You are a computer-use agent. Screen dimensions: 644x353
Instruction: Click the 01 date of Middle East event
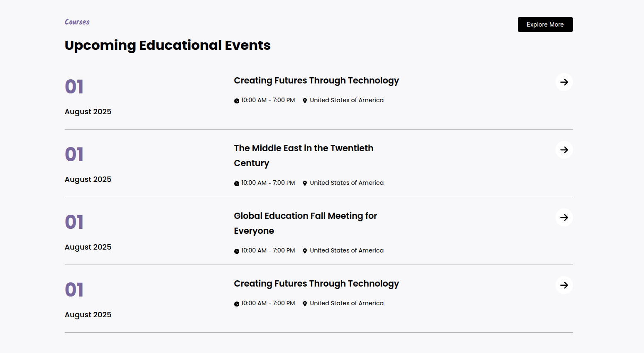[74, 154]
